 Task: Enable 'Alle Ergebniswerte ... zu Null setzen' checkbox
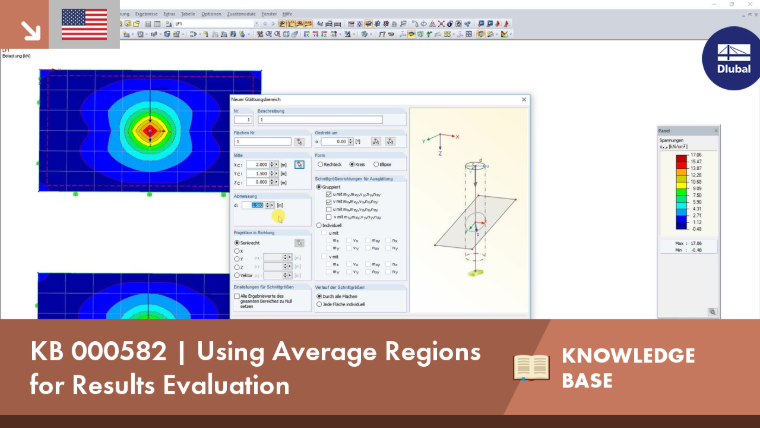(237, 296)
